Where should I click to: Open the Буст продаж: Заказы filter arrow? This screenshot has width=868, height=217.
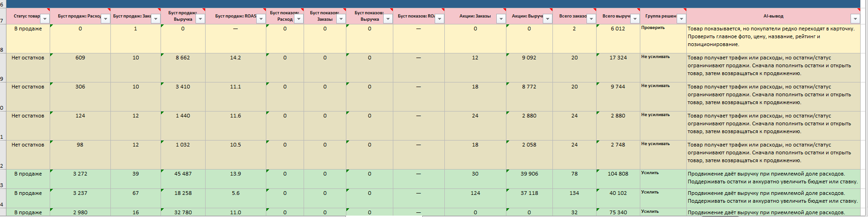pos(155,19)
